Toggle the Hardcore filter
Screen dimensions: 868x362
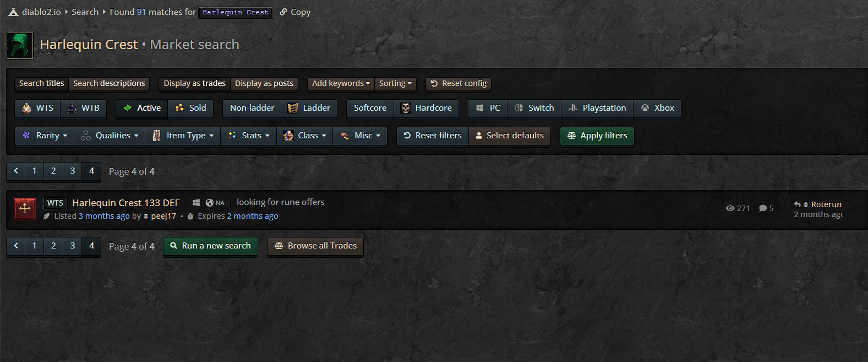(x=426, y=108)
